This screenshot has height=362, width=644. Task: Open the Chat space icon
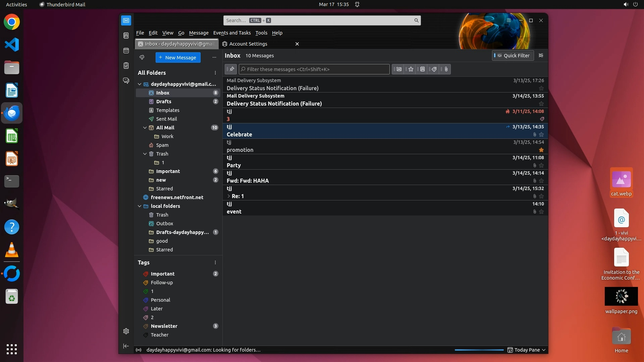click(126, 81)
